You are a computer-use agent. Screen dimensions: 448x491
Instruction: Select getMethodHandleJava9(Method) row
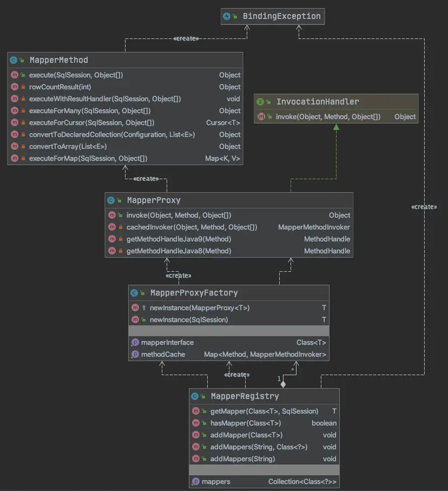pos(229,239)
